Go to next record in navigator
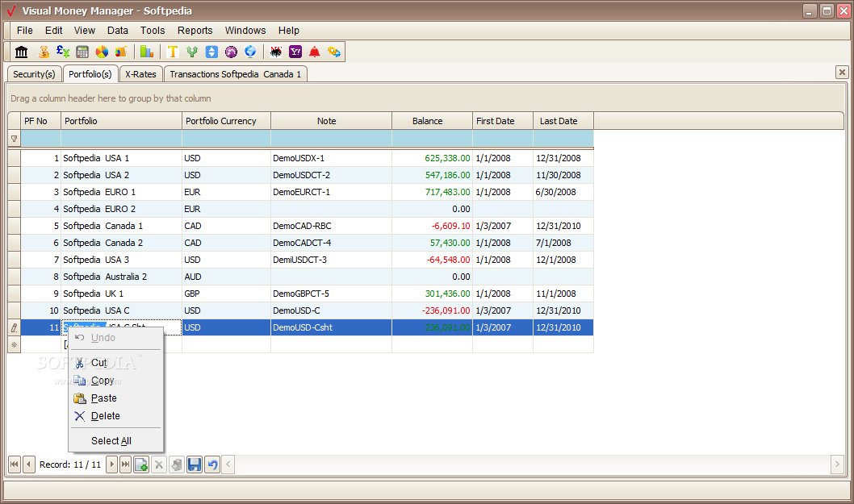Screen dimensions: 854x504 click(x=111, y=464)
